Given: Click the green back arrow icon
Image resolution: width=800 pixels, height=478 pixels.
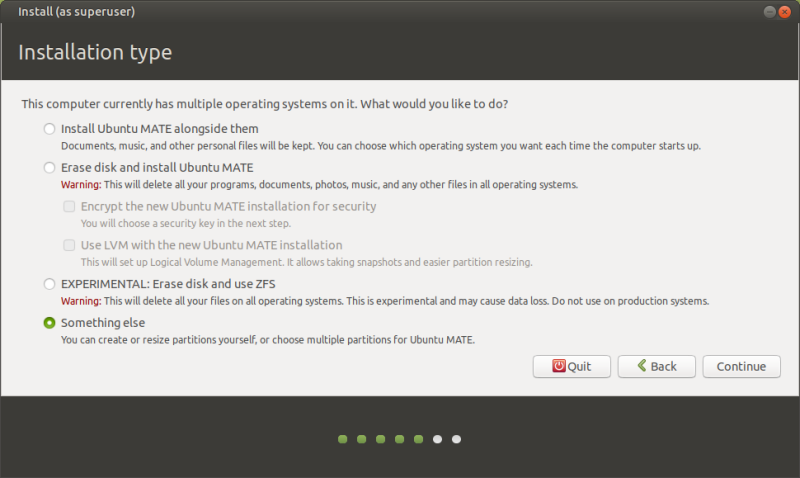Looking at the screenshot, I should click(642, 365).
